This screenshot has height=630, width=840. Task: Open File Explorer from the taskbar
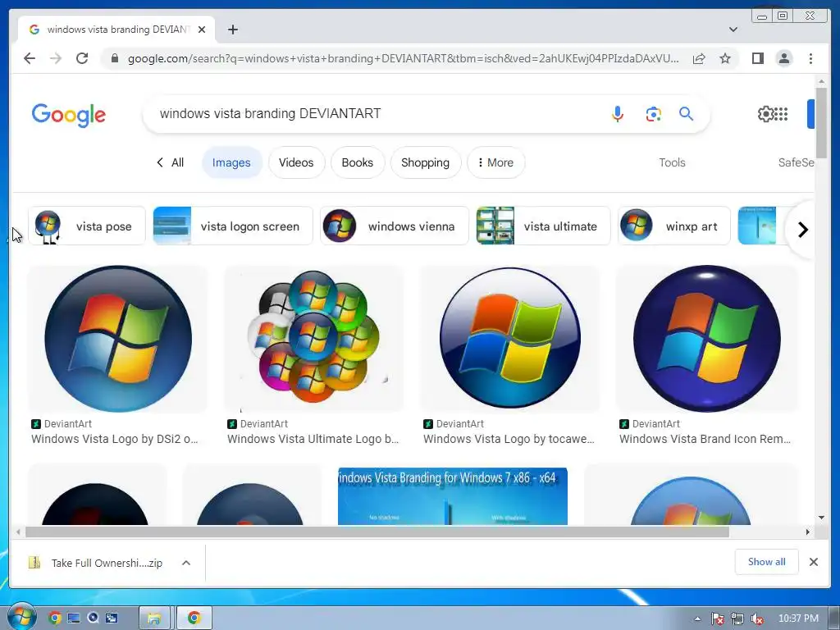pyautogui.click(x=154, y=619)
